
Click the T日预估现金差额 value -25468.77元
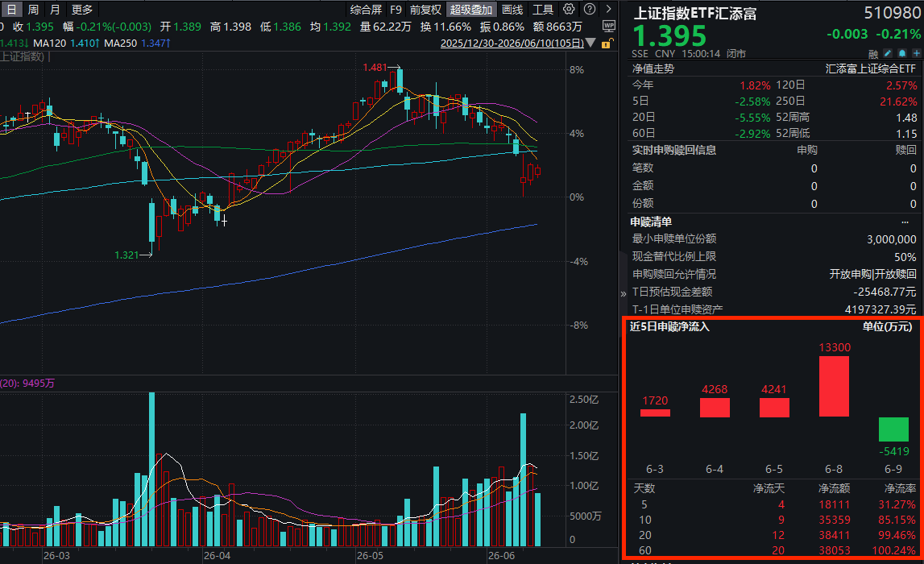pyautogui.click(x=885, y=292)
